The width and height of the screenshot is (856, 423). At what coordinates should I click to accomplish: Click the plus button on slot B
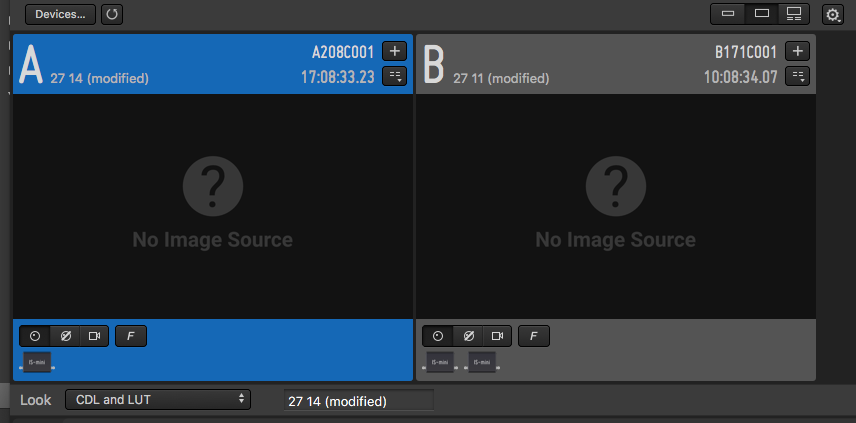(x=797, y=51)
